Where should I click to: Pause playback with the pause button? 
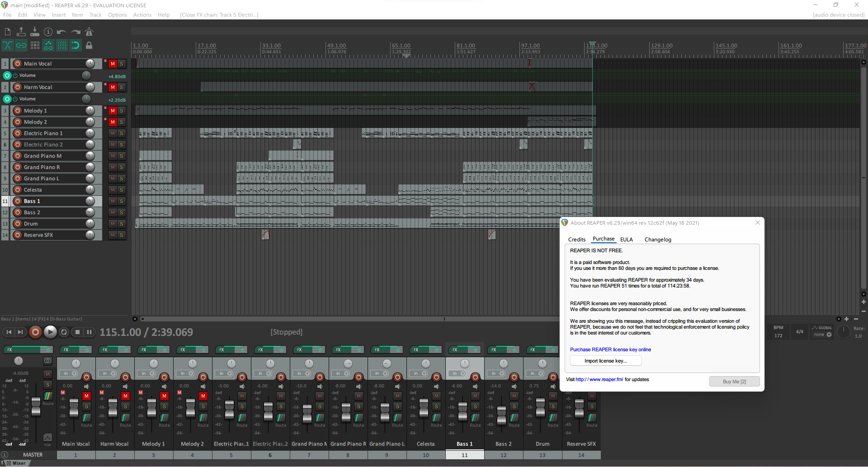pyautogui.click(x=89, y=332)
